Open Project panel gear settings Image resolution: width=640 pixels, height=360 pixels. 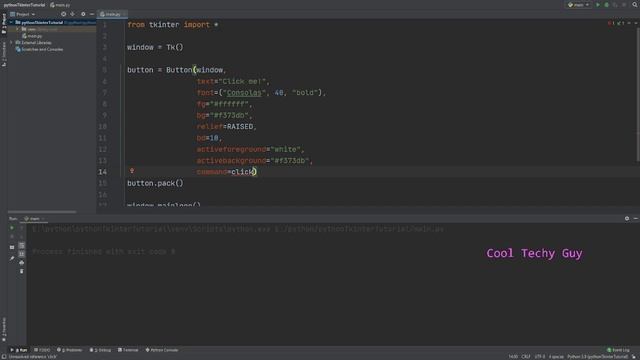point(83,14)
